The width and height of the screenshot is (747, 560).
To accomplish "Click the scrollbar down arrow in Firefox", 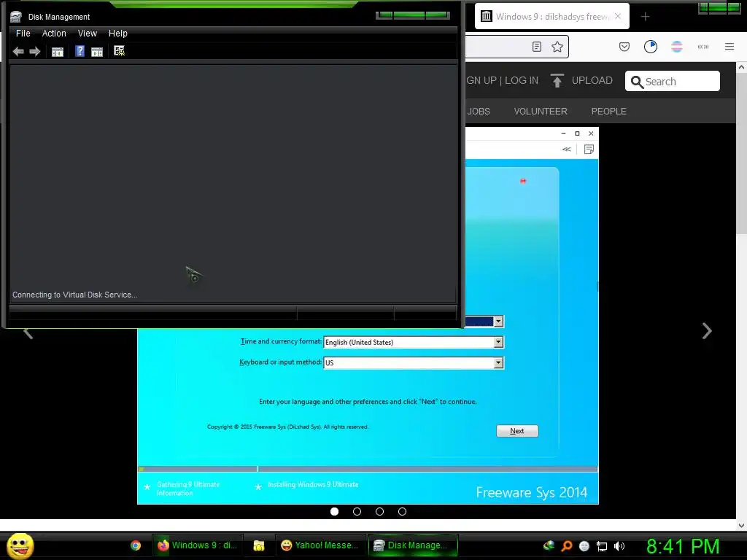I will [x=741, y=526].
